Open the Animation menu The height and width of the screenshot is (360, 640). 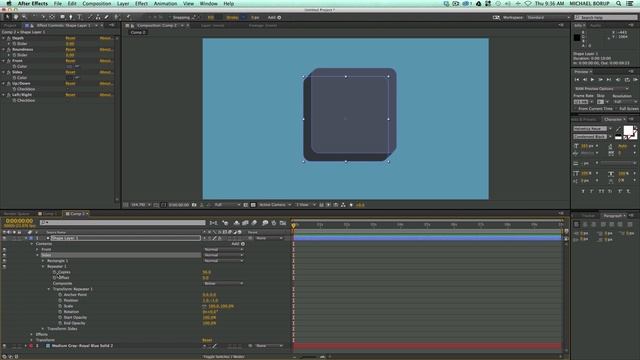(165, 3)
